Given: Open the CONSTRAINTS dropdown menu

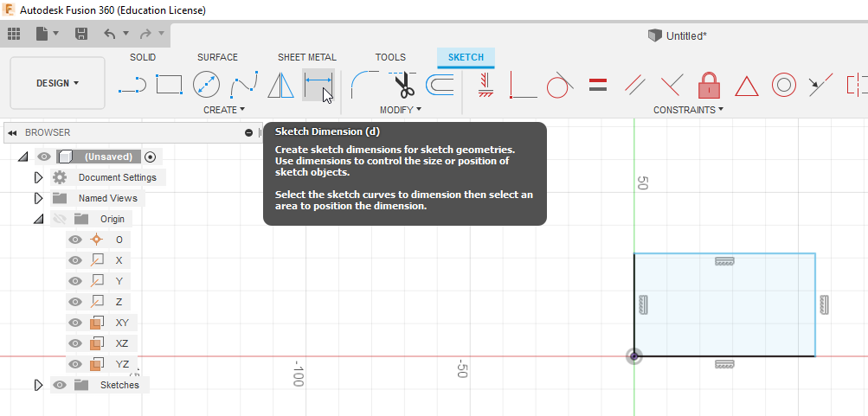Looking at the screenshot, I should pyautogui.click(x=688, y=110).
